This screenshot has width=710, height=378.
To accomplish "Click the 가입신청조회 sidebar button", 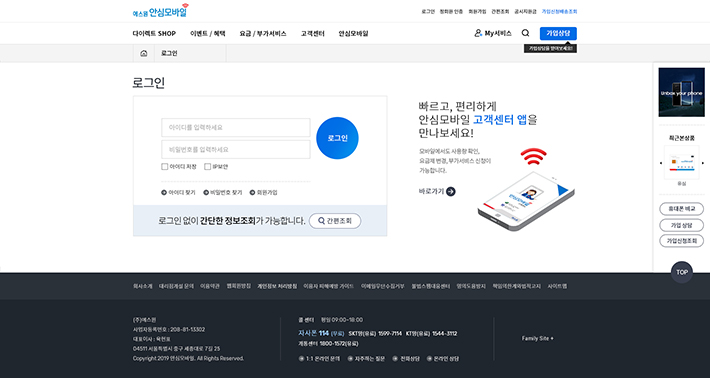I will 681,241.
